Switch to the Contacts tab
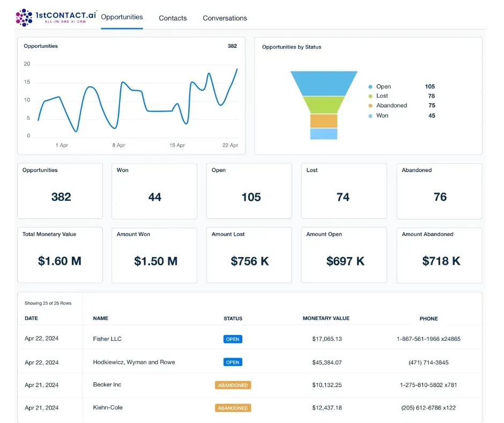Screen dimensions: 504x423 (173, 18)
